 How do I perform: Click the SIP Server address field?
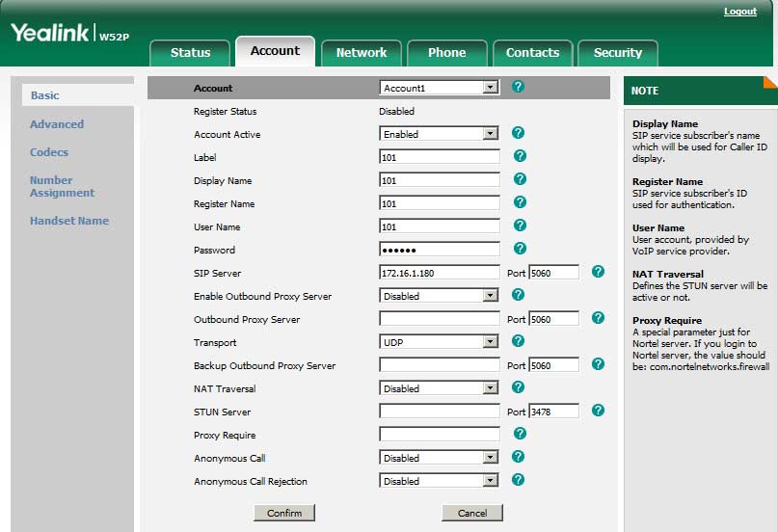tap(440, 273)
